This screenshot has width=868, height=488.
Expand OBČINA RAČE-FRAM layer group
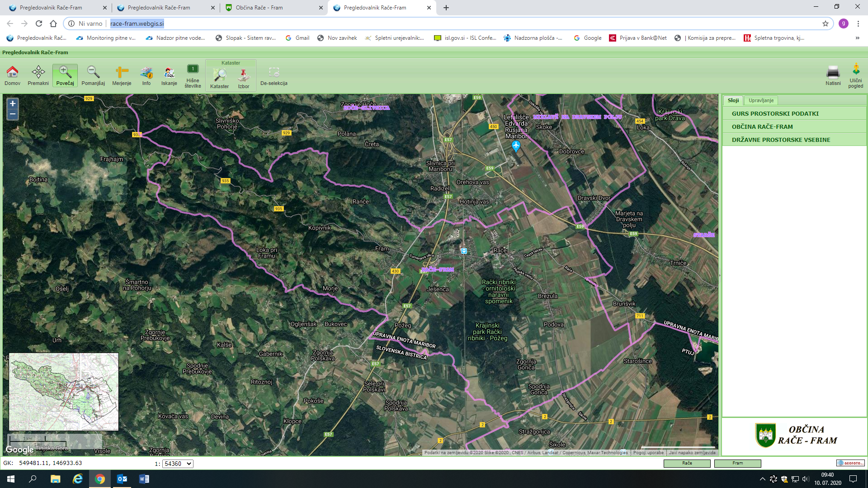click(x=762, y=127)
